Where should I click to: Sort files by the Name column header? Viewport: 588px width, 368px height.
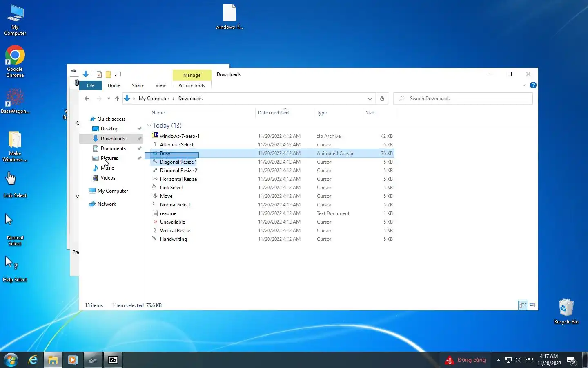(x=158, y=113)
